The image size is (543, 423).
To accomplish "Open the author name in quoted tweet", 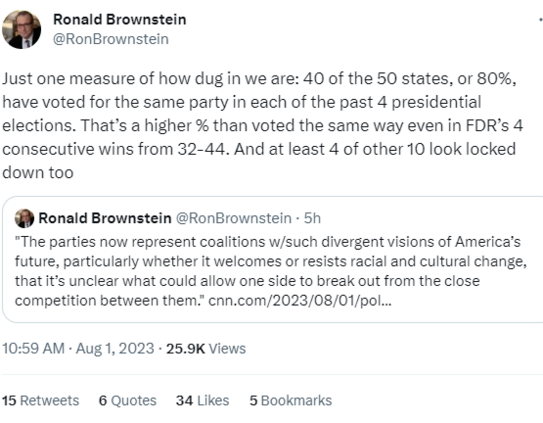I will pos(105,218).
